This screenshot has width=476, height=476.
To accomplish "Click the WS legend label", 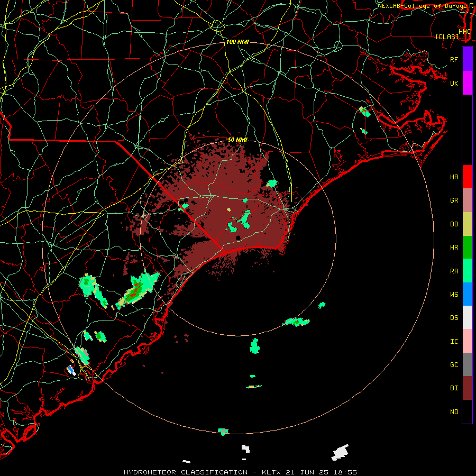I will click(454, 294).
